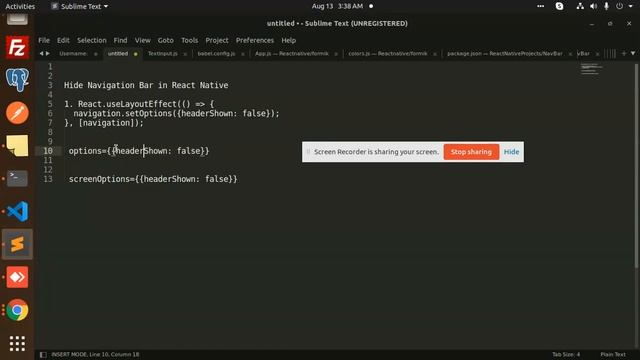The height and width of the screenshot is (360, 640).
Task: Open network status tray icon
Action: pos(580,6)
